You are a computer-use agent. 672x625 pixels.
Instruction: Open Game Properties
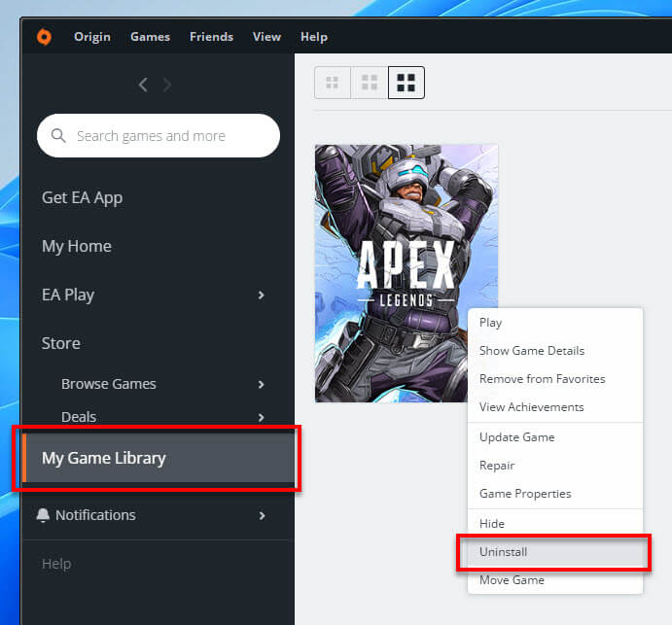tap(555, 494)
